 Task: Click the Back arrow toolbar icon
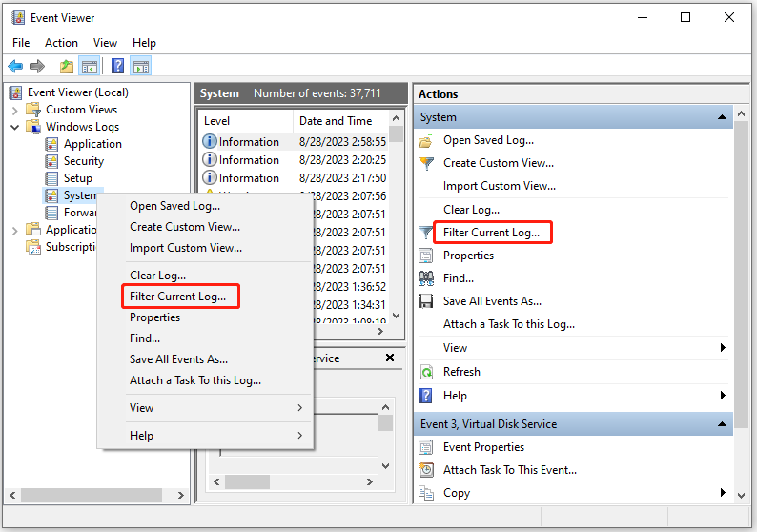[15, 66]
